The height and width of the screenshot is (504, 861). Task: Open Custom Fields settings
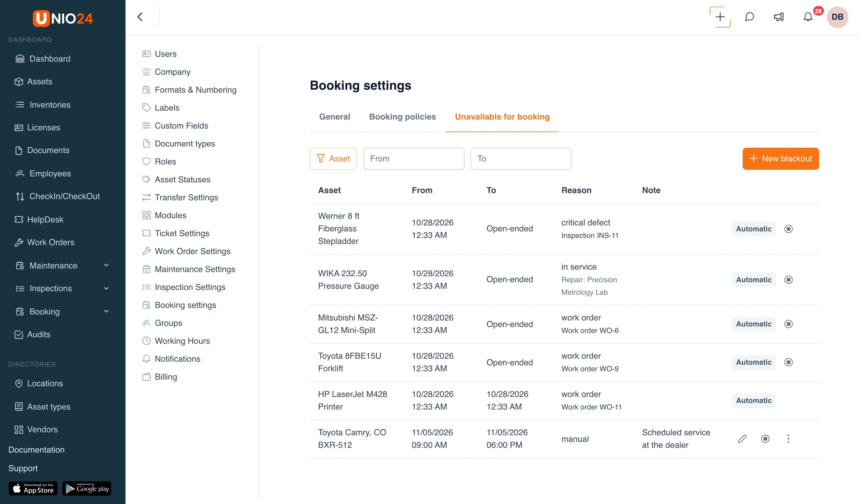181,126
